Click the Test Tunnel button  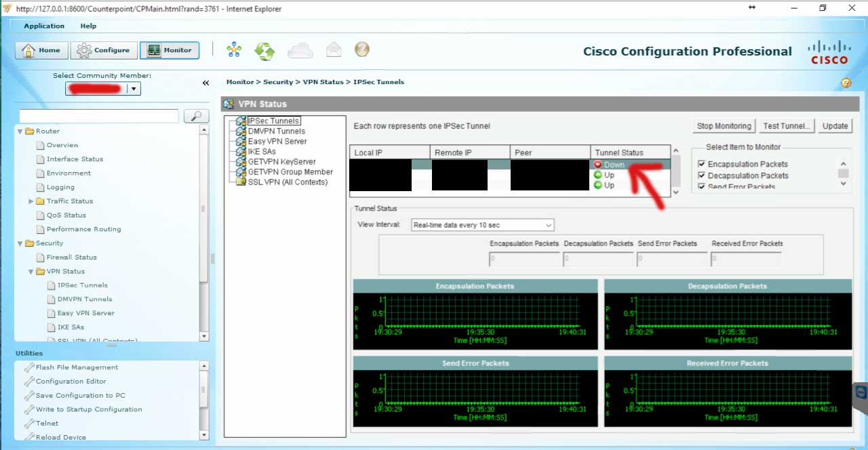[785, 126]
